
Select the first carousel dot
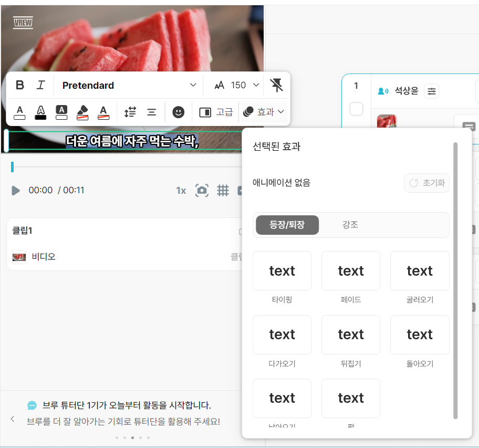coord(117,437)
